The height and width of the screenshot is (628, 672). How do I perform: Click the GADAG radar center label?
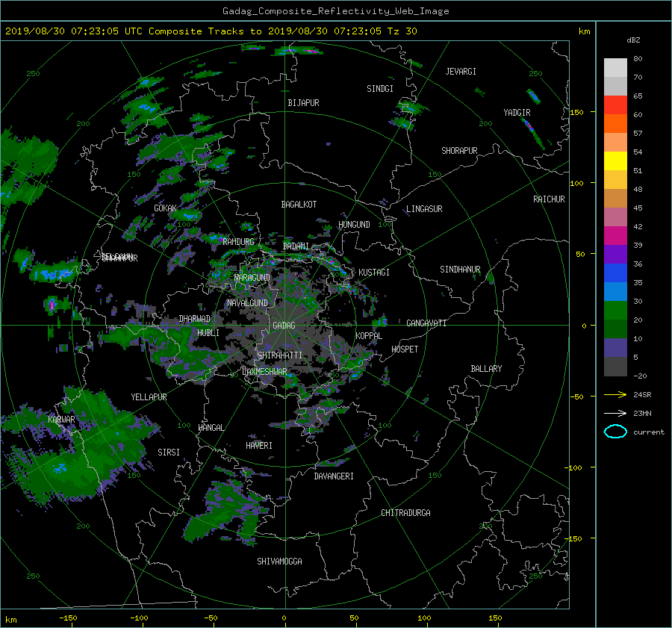click(x=284, y=326)
